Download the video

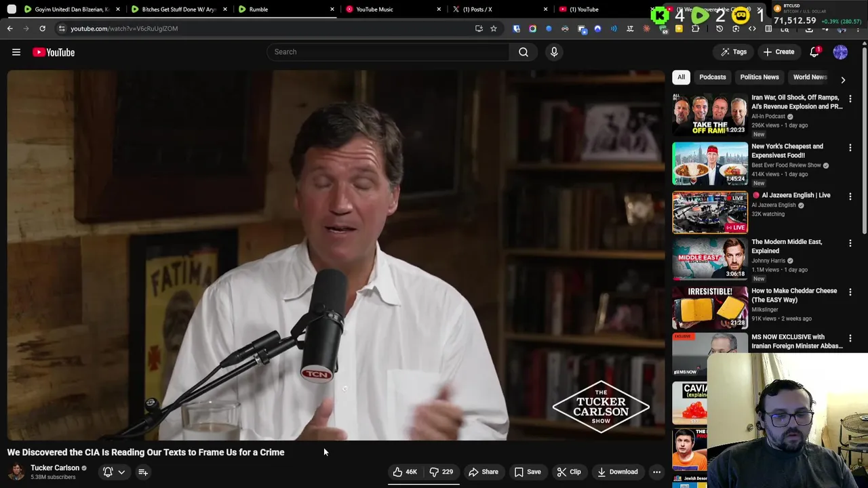tap(617, 472)
